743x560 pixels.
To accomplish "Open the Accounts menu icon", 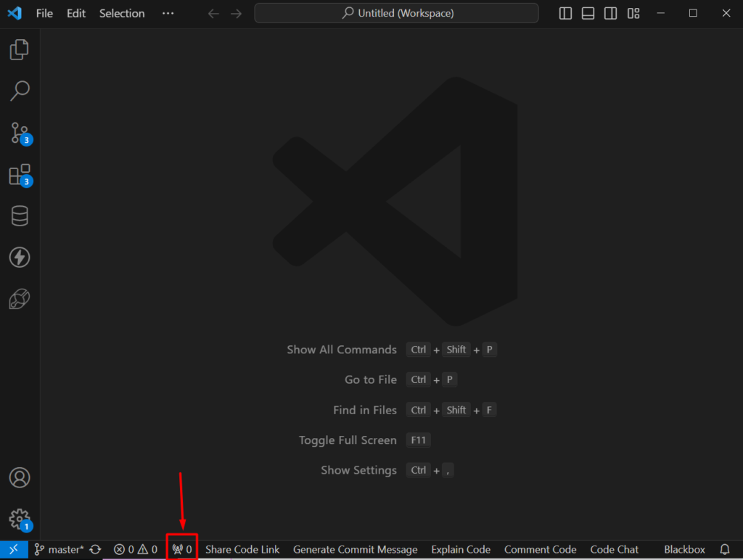I will (x=20, y=477).
